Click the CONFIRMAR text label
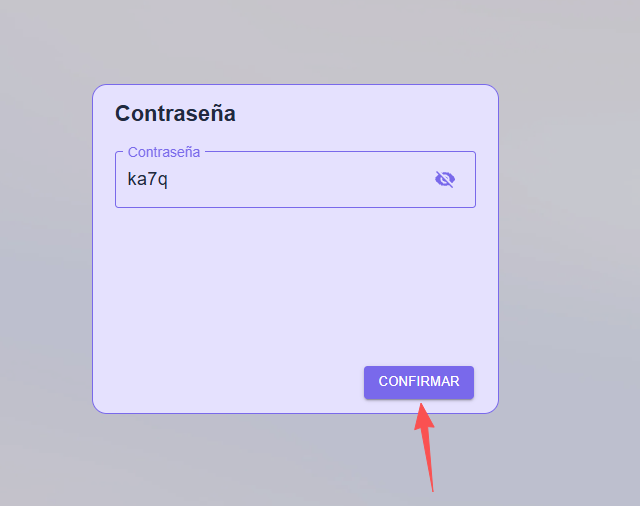640x506 pixels. [419, 382]
